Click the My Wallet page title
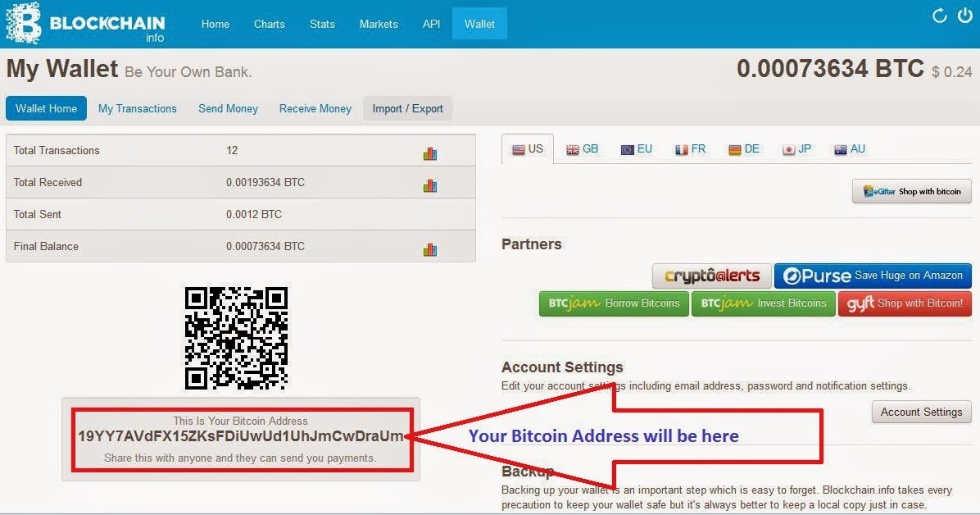This screenshot has height=515, width=980. coord(62,69)
